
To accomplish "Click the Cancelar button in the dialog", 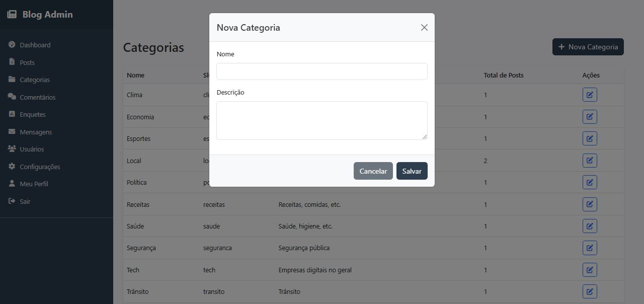I will point(373,171).
